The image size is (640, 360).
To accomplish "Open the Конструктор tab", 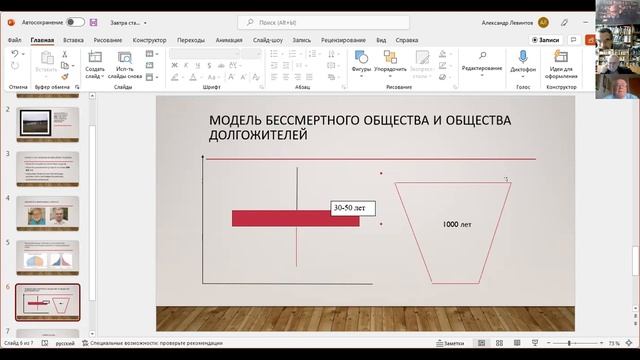I will (149, 40).
